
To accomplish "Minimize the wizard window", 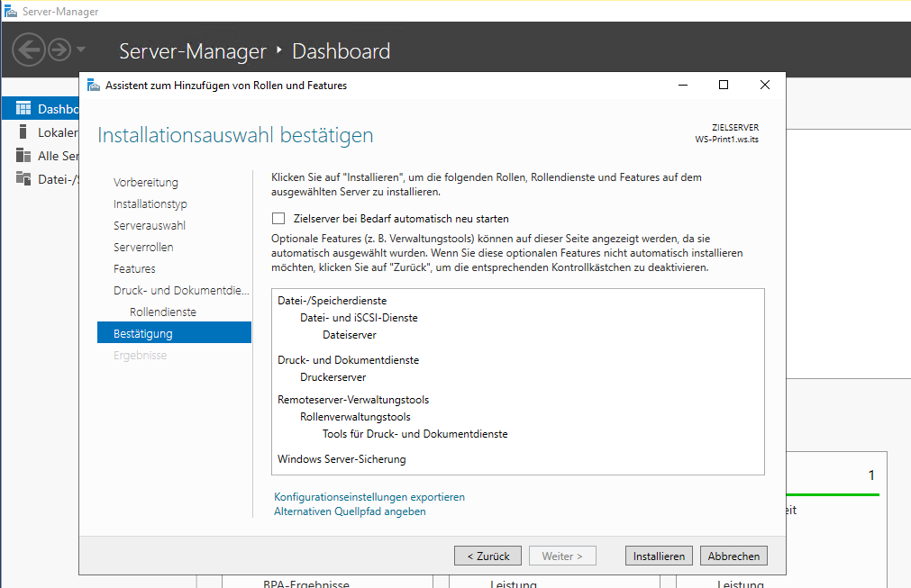I will point(683,86).
